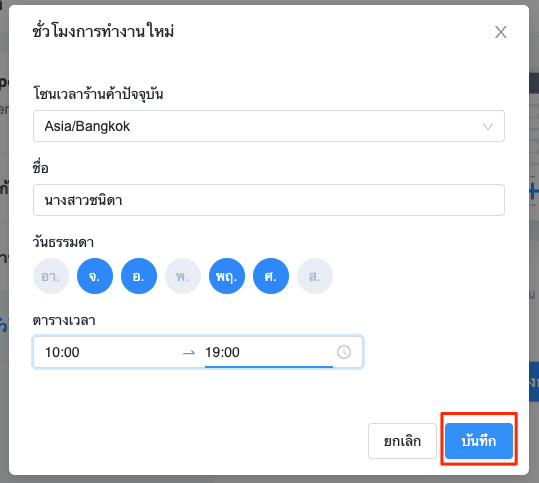Enable Sunday (อา.) working day

tap(51, 276)
